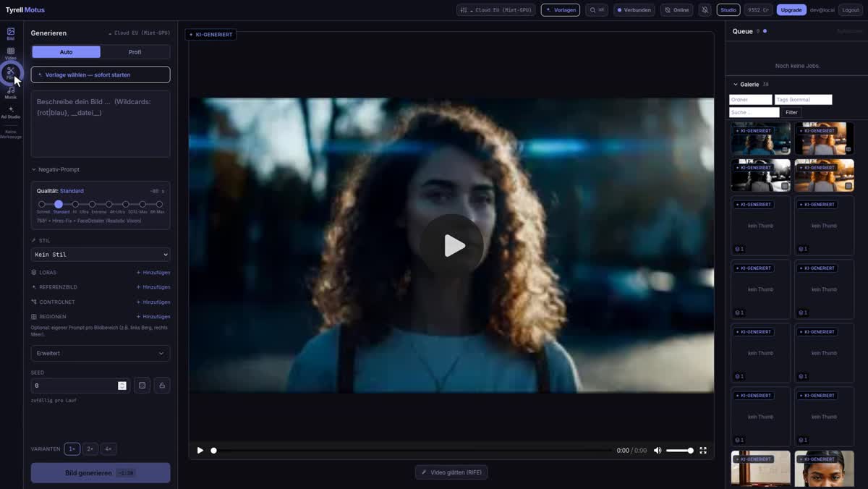Click the image prompt description text box
This screenshot has height=489, width=868.
click(x=101, y=124)
